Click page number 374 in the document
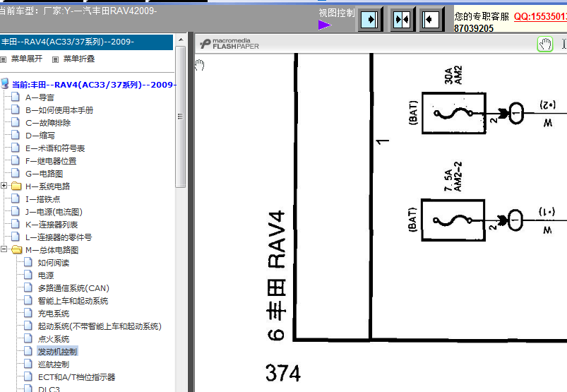The width and height of the screenshot is (567, 392). tap(283, 373)
